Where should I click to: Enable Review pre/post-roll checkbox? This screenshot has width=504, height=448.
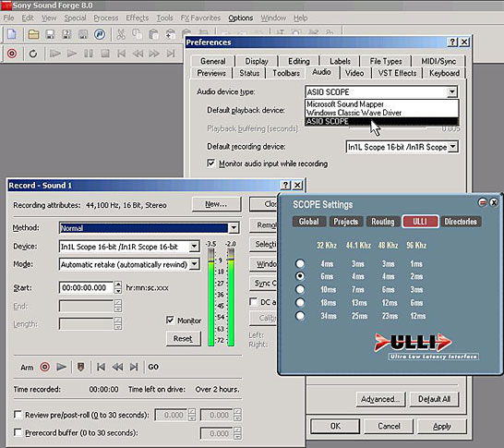(18, 415)
